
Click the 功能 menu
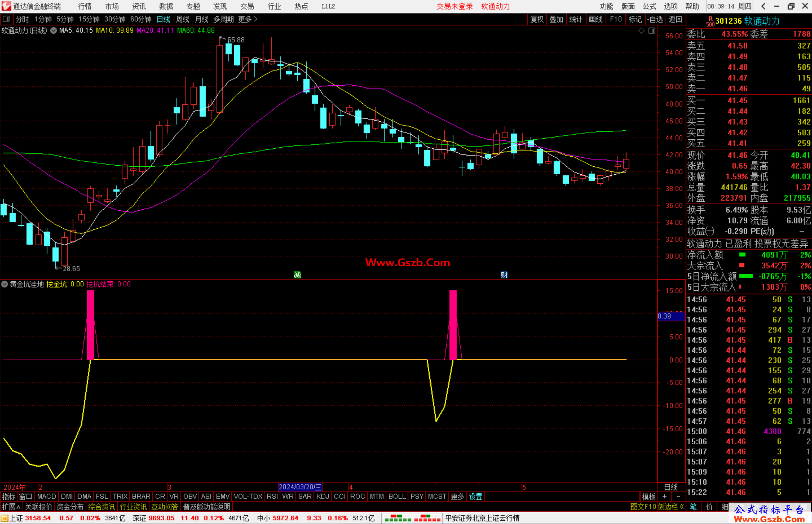point(606,6)
